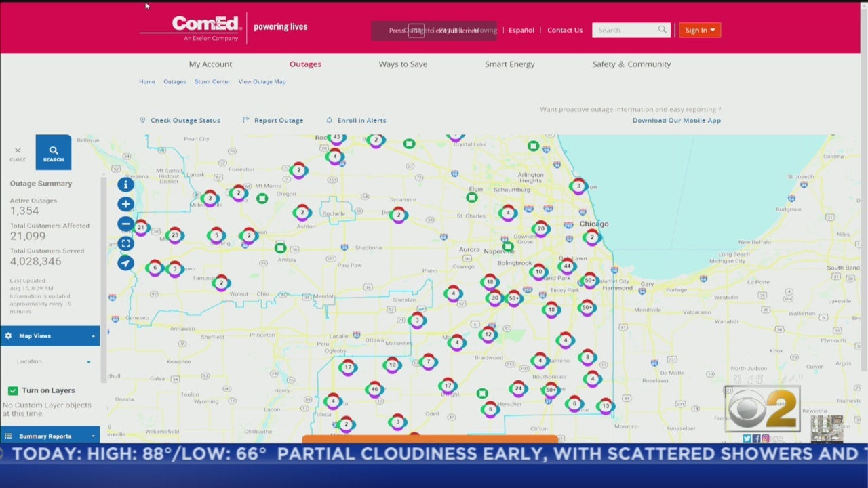The width and height of the screenshot is (868, 488).
Task: Click the locate-me arrow map button
Action: point(125,263)
